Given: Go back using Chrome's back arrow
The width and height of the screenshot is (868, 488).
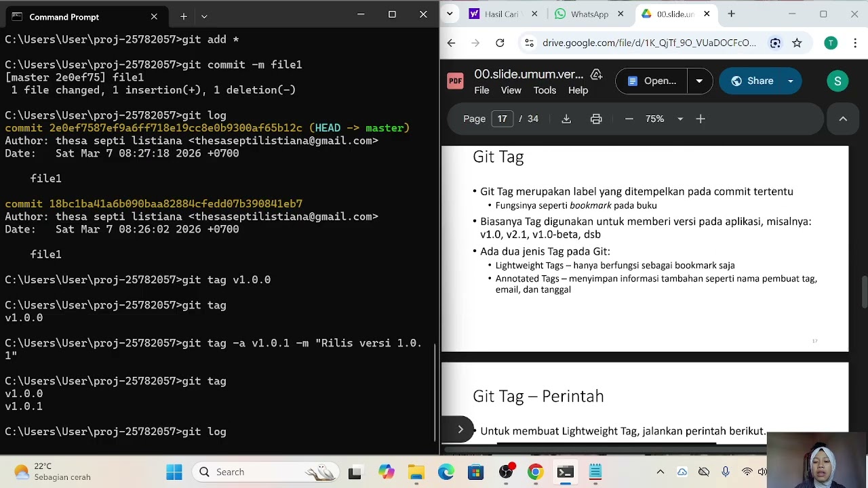Looking at the screenshot, I should tap(451, 43).
